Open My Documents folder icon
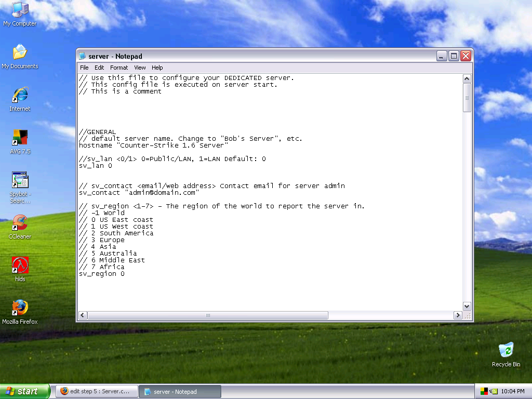 (20, 56)
